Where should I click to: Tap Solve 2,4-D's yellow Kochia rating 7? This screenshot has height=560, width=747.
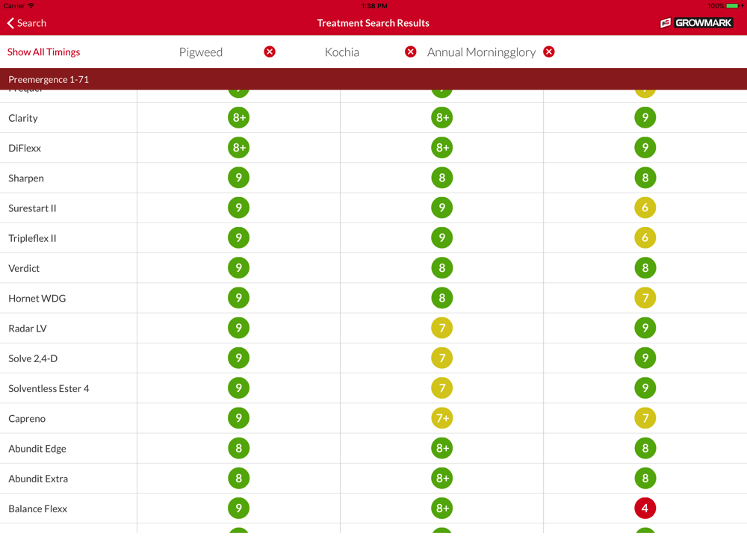(x=442, y=358)
